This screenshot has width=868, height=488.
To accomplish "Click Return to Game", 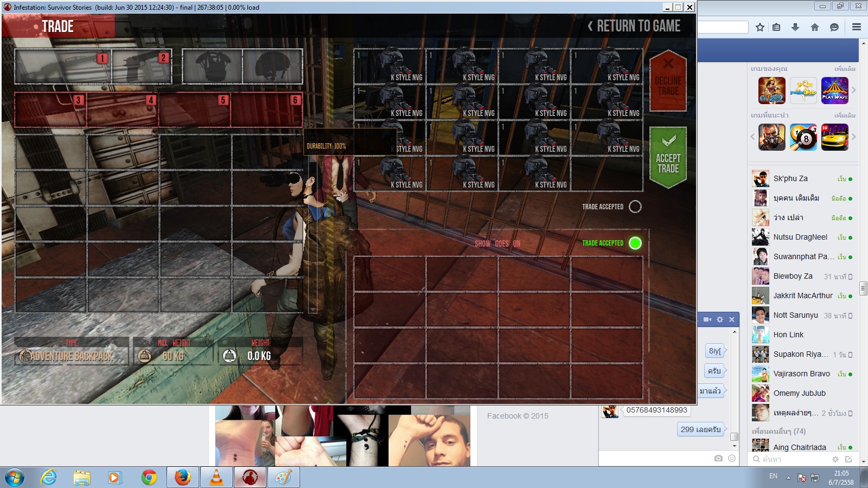I will (634, 26).
